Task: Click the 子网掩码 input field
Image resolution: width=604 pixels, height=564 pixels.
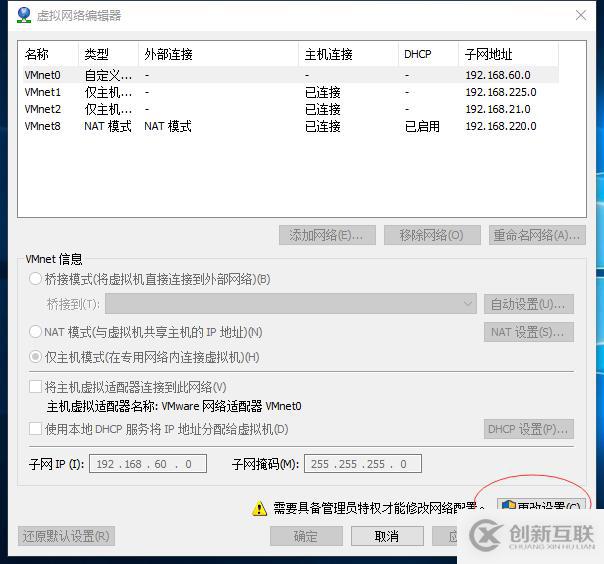Action: 363,464
